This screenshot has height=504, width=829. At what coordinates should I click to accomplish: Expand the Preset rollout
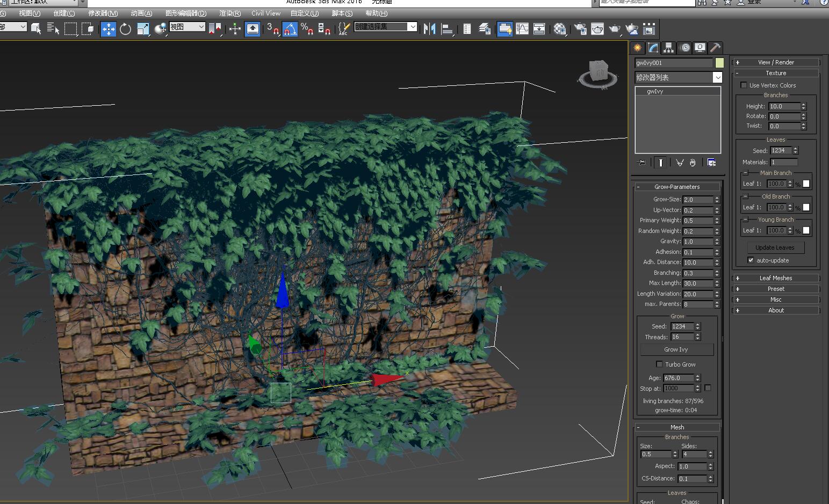click(776, 289)
